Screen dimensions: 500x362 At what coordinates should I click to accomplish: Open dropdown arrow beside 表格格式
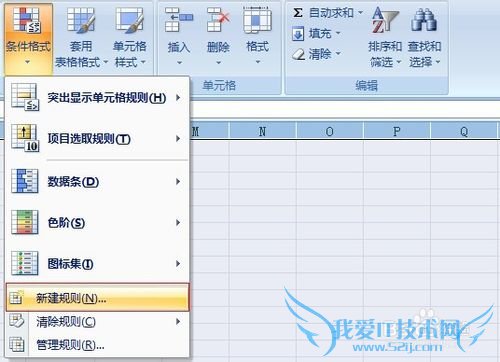pos(106,62)
